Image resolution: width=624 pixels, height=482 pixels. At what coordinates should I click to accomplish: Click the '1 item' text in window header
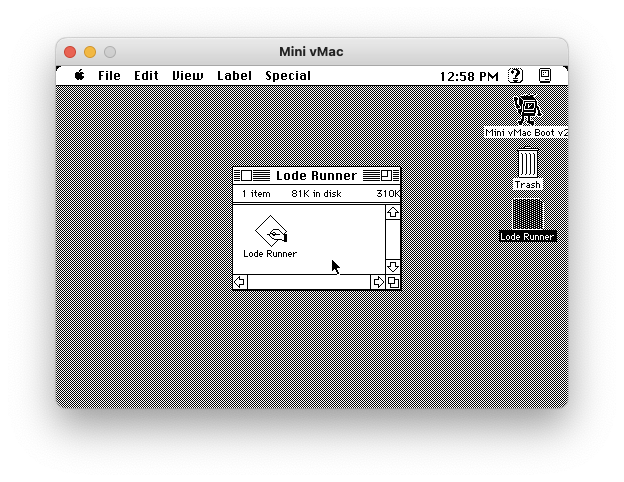(256, 194)
